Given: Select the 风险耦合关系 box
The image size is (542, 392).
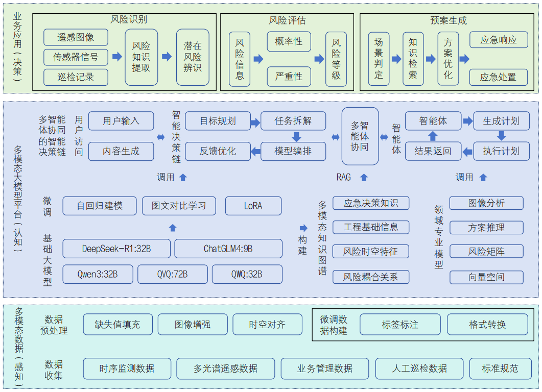Looking at the screenshot, I should coord(371,277).
